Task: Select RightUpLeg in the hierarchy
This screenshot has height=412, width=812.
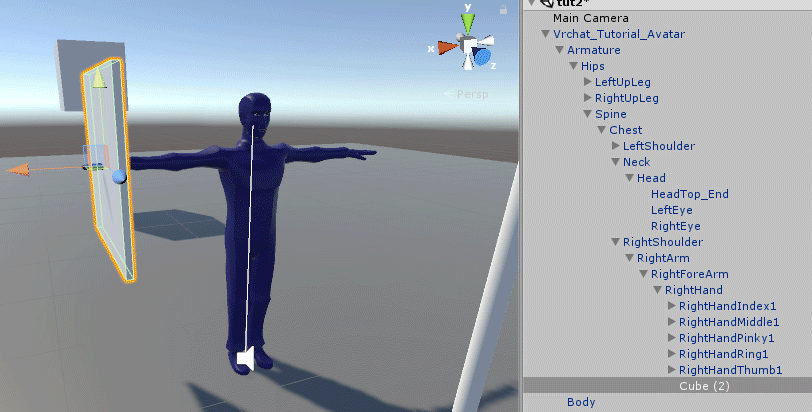Action: pyautogui.click(x=627, y=98)
